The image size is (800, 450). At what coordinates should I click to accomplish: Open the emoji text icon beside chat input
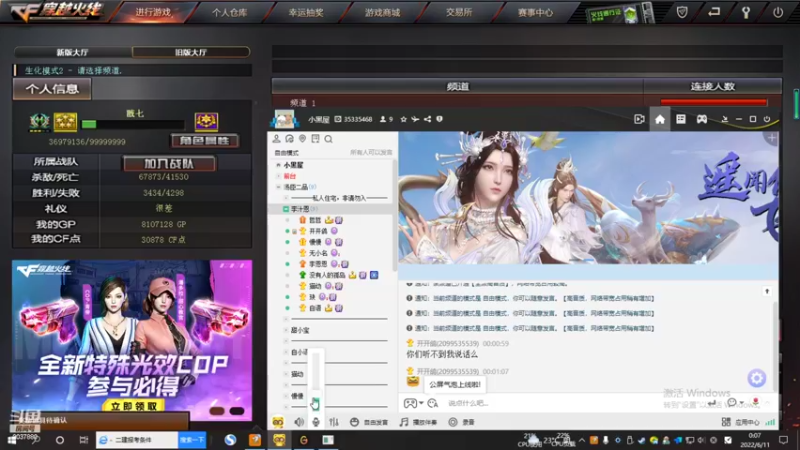point(433,403)
